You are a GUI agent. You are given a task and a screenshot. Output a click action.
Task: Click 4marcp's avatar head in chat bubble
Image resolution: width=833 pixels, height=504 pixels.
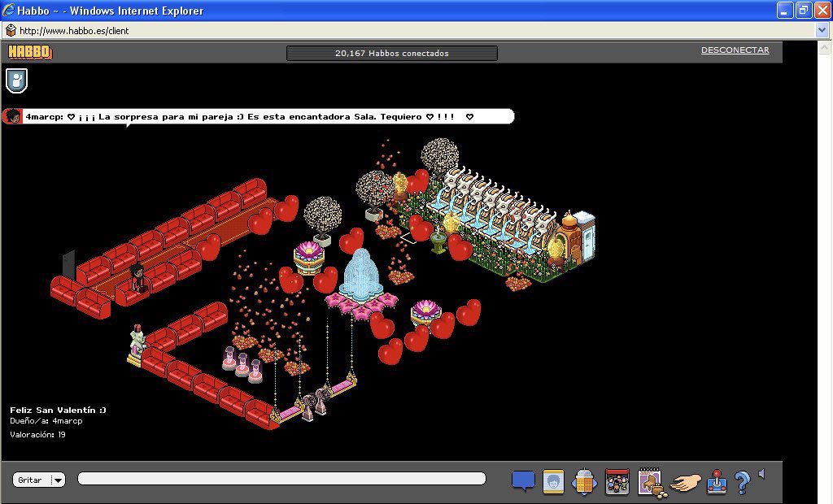(13, 115)
